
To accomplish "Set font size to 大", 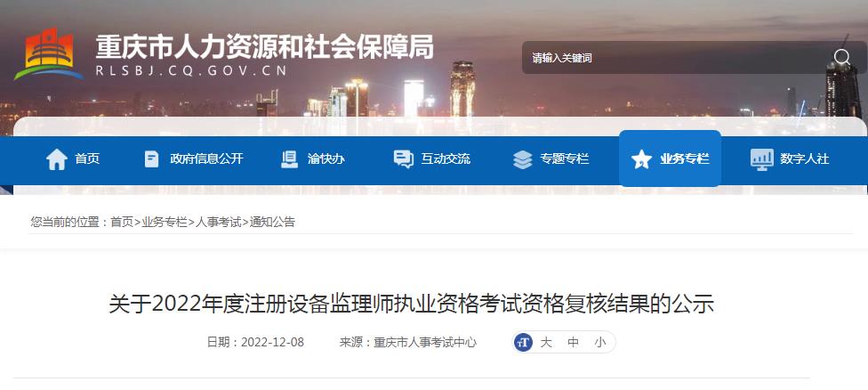I will click(546, 342).
